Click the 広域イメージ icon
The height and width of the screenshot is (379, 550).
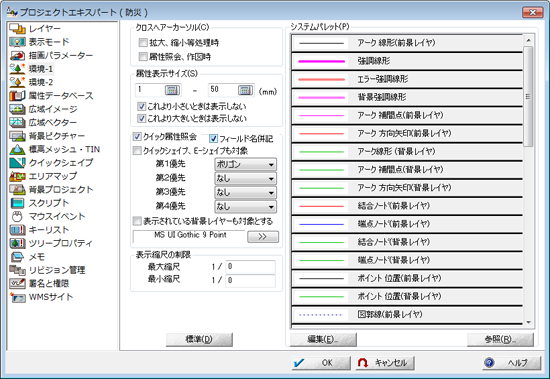click(17, 109)
